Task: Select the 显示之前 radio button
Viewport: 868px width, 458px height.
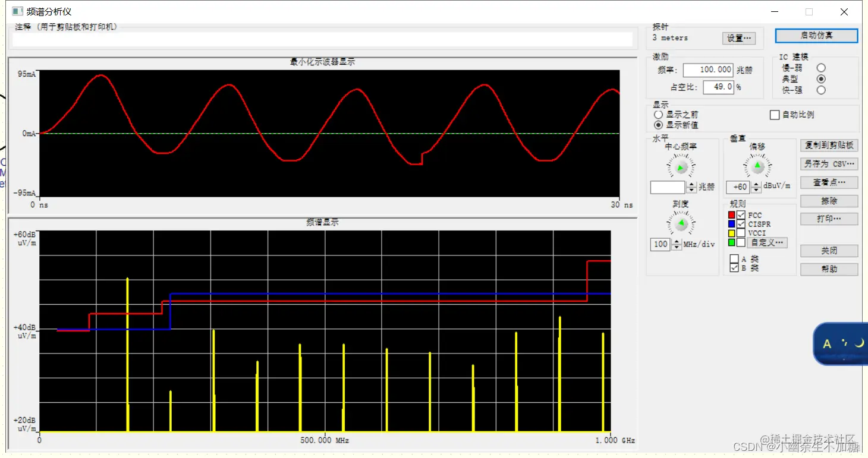Action: pos(658,115)
